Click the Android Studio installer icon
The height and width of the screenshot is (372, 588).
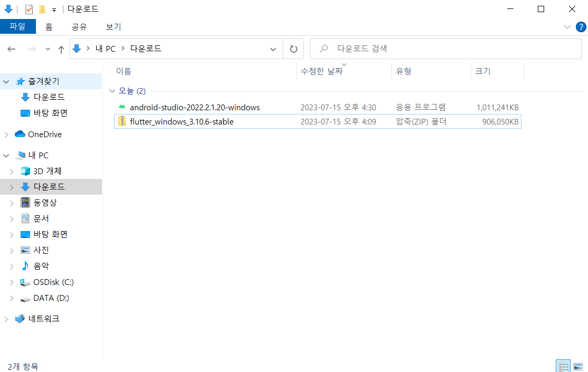click(122, 107)
